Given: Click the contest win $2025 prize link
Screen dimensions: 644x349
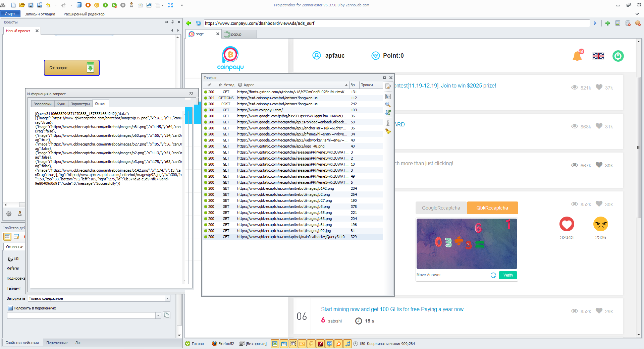Looking at the screenshot, I should 445,85.
